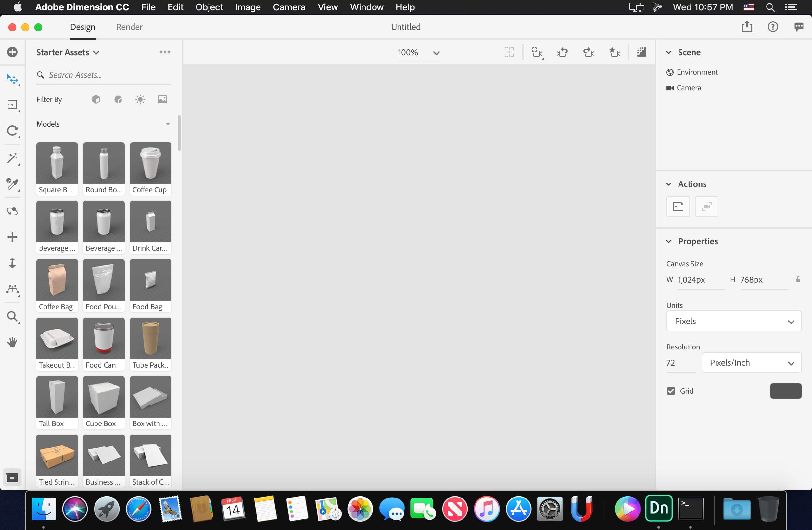Collapse the Actions panel section
Screen dimensions: 812x530
coord(669,184)
